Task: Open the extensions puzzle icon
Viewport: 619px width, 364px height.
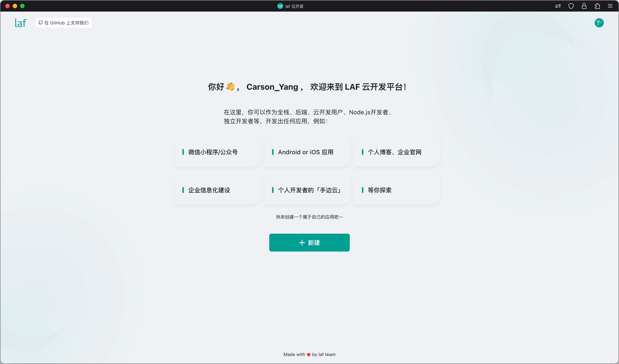Action: [x=597, y=6]
